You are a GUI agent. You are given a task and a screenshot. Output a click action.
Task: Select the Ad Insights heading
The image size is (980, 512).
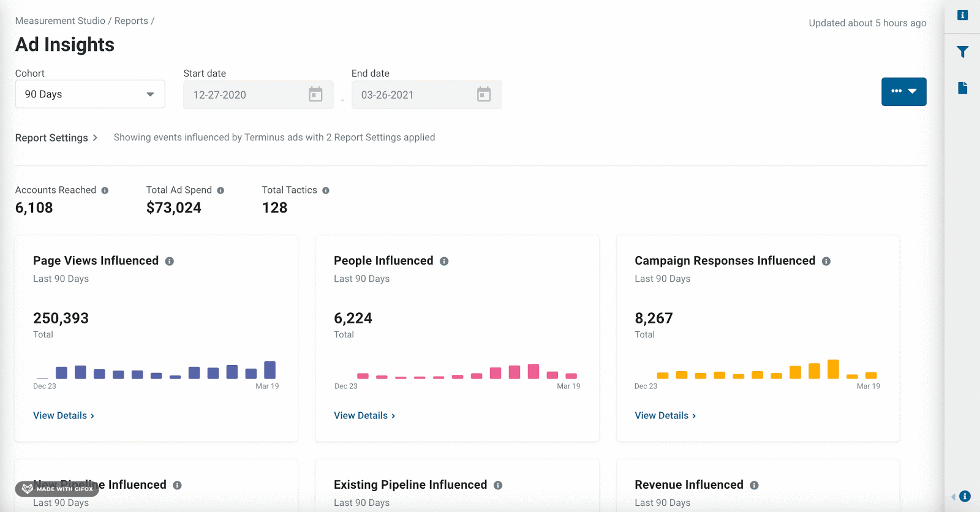click(x=65, y=45)
